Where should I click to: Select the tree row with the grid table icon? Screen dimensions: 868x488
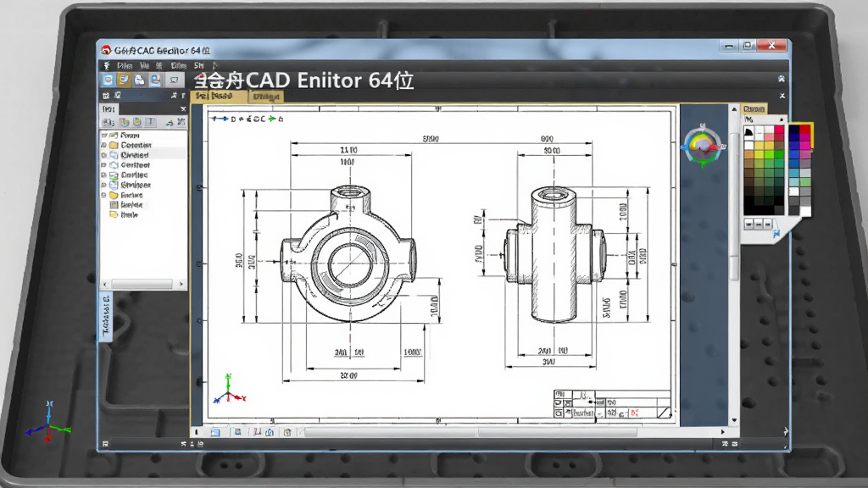pyautogui.click(x=143, y=205)
